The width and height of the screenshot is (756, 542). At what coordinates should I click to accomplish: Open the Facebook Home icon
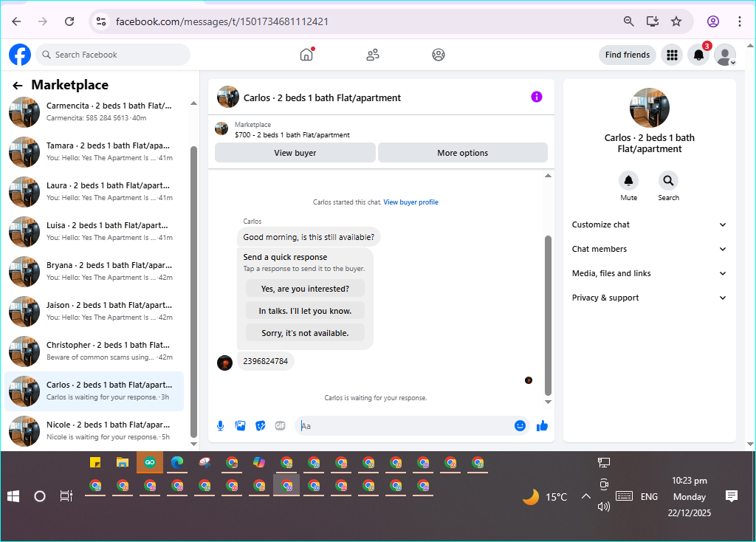click(306, 55)
